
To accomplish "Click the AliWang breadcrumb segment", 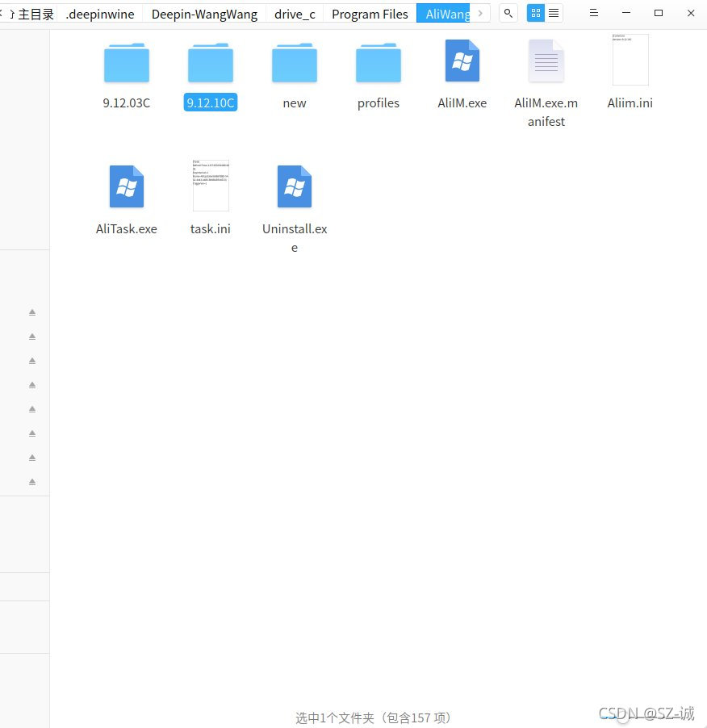I will pyautogui.click(x=443, y=14).
